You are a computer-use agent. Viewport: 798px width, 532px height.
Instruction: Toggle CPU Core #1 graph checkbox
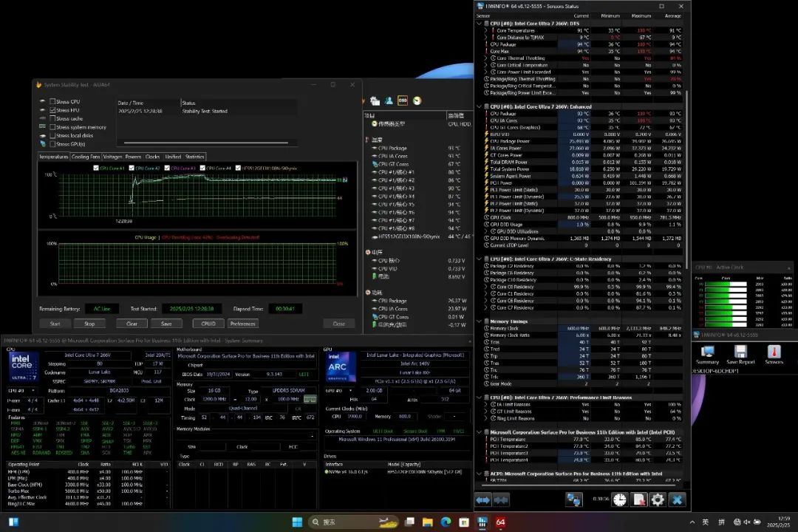96,168
